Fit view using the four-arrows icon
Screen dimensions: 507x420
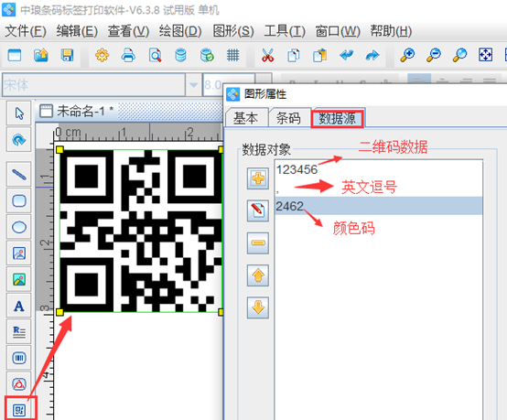point(485,55)
